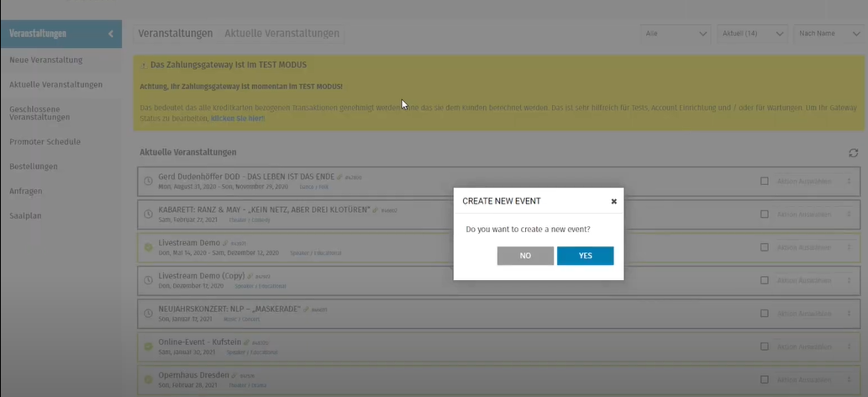Screen dimensions: 868x397
Task: Click the green check icon for Opernhaus Dresden
Action: click(149, 378)
